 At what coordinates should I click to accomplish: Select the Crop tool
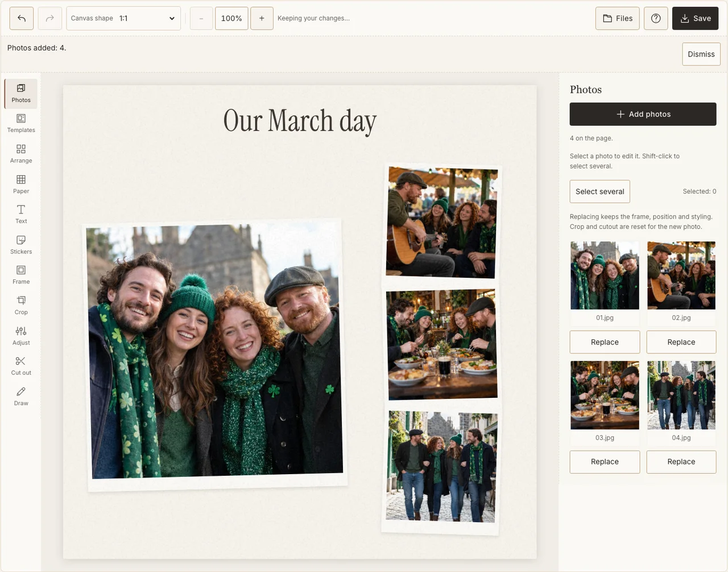pos(21,306)
